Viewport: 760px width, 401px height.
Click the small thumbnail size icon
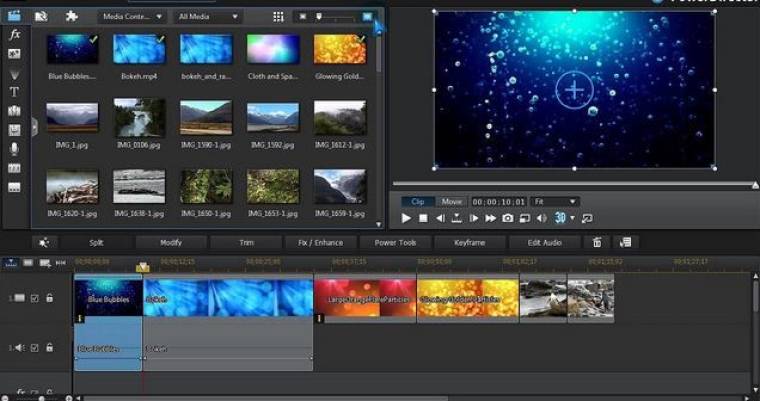click(303, 17)
